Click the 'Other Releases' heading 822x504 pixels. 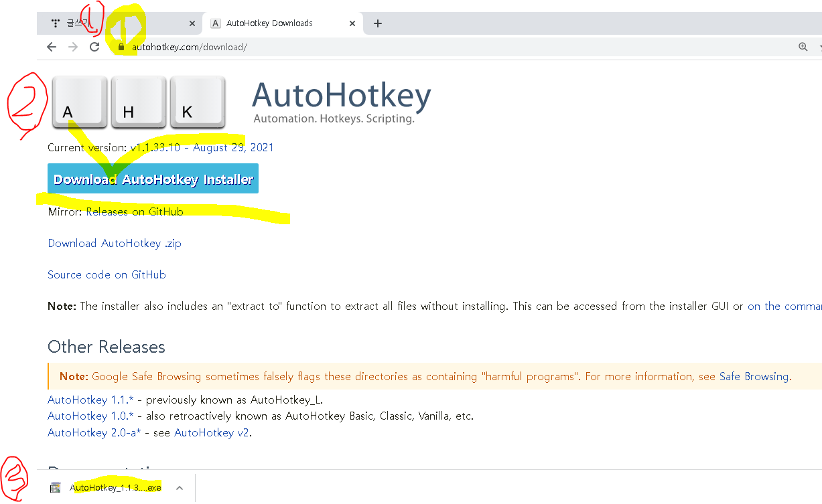click(x=107, y=347)
